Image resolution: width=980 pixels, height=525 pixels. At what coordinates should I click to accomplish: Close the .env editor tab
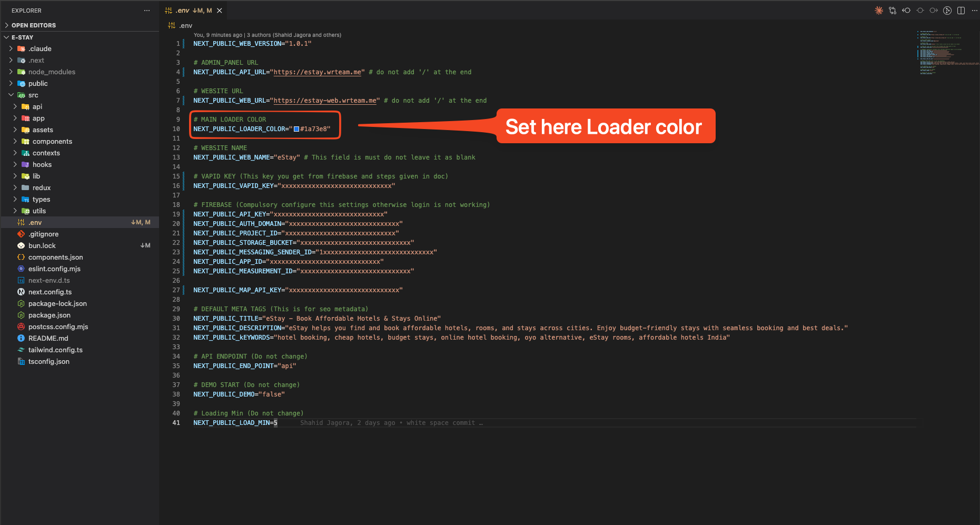pyautogui.click(x=220, y=11)
